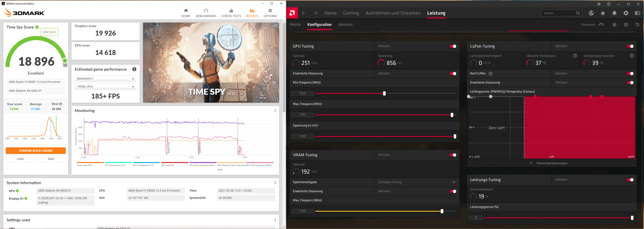Turn off the Null U/Min. switch
644x229 pixels.
(630, 74)
